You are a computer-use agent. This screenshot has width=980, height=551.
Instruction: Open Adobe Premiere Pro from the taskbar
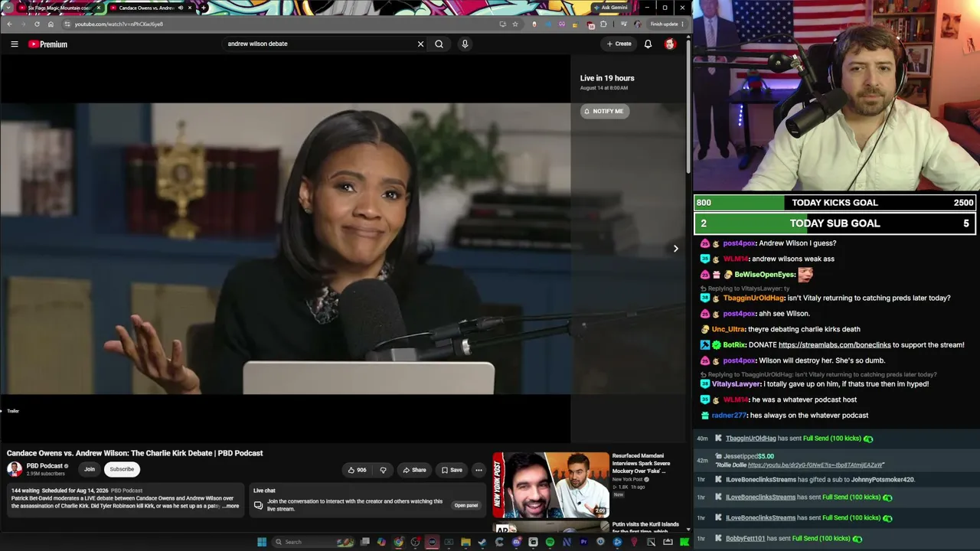(x=583, y=542)
